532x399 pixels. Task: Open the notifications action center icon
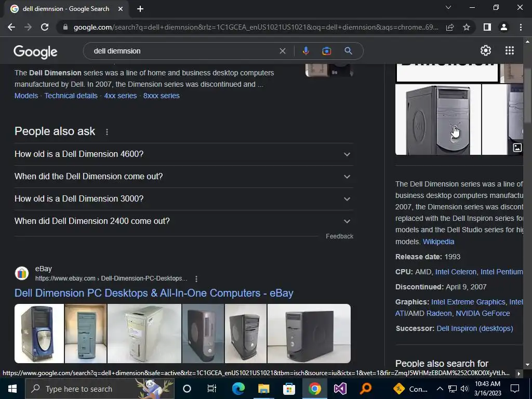click(x=515, y=389)
